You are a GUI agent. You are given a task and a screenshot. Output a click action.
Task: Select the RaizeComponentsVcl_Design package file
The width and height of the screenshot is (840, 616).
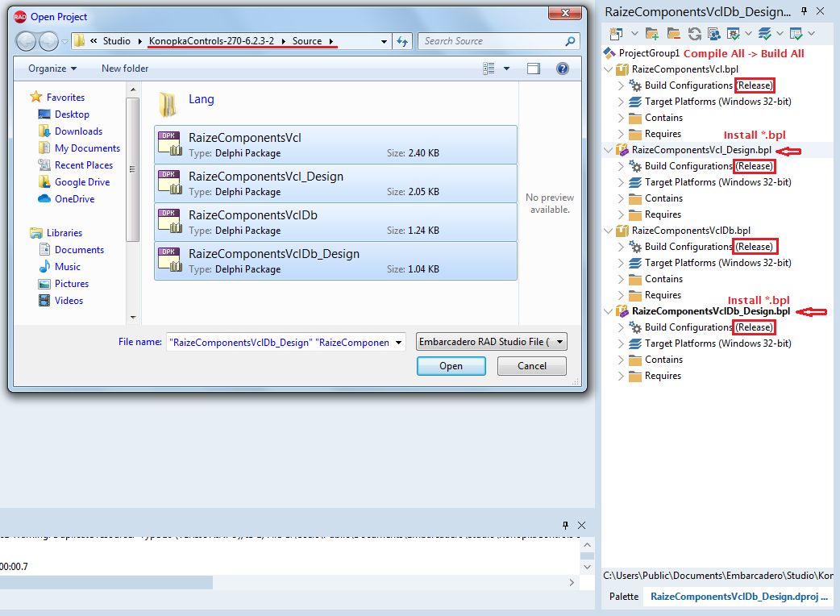pos(335,183)
